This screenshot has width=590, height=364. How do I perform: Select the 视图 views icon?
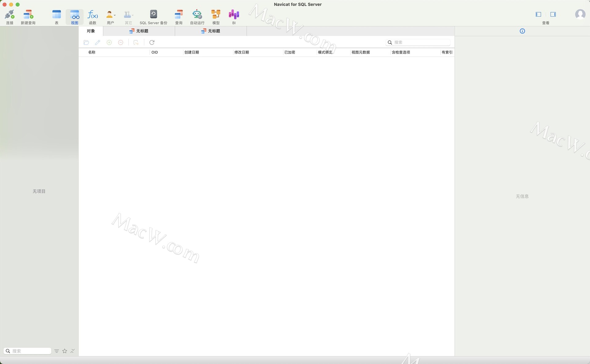pyautogui.click(x=75, y=17)
